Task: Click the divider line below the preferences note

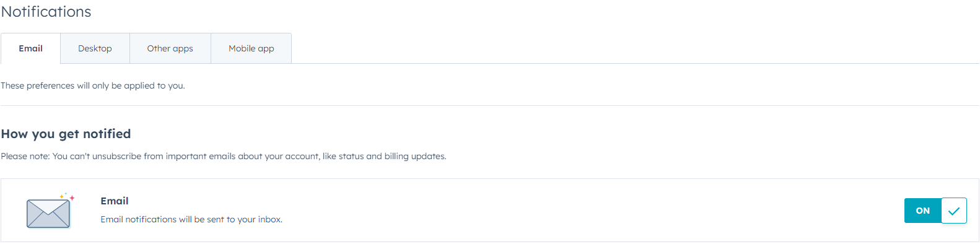Action: [489, 105]
